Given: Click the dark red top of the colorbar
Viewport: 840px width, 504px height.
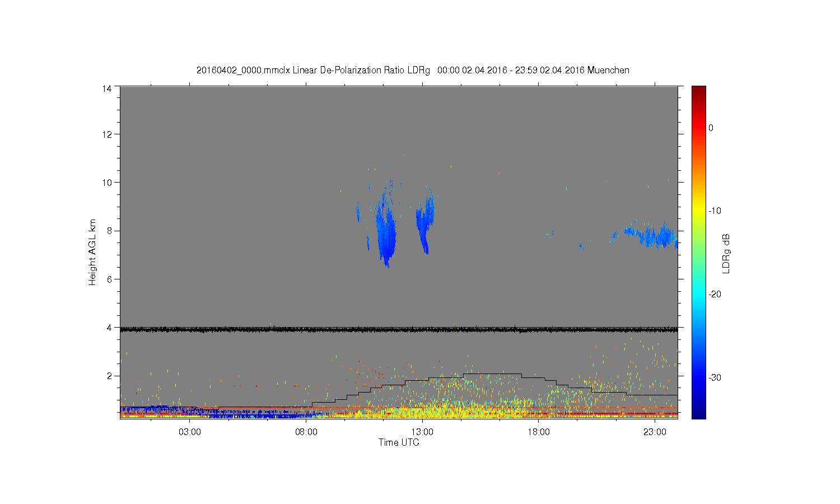Looking at the screenshot, I should click(x=699, y=91).
